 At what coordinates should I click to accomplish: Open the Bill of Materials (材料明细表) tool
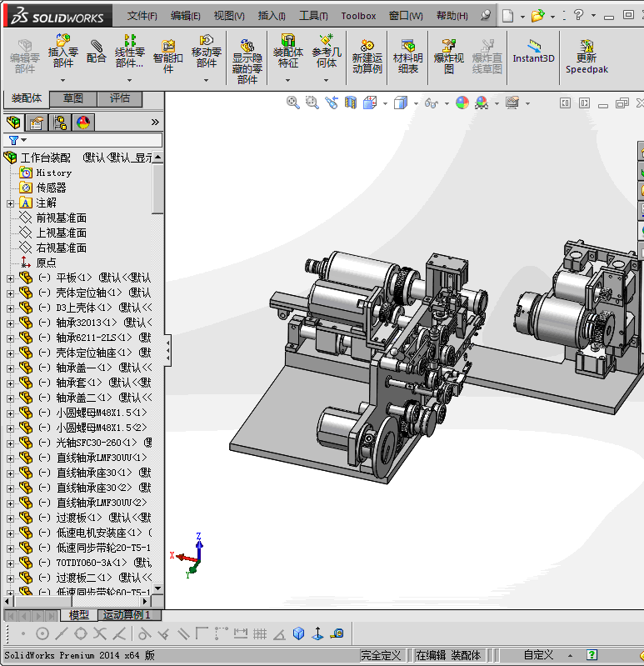pyautogui.click(x=407, y=55)
